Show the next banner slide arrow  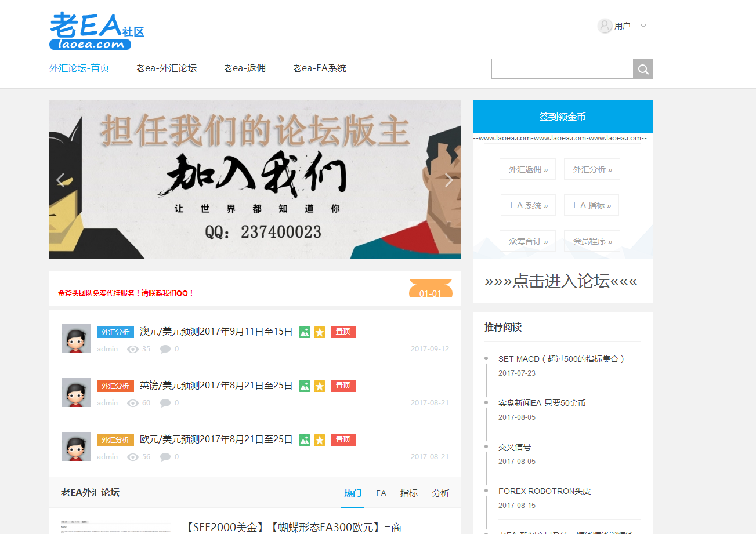pyautogui.click(x=448, y=180)
